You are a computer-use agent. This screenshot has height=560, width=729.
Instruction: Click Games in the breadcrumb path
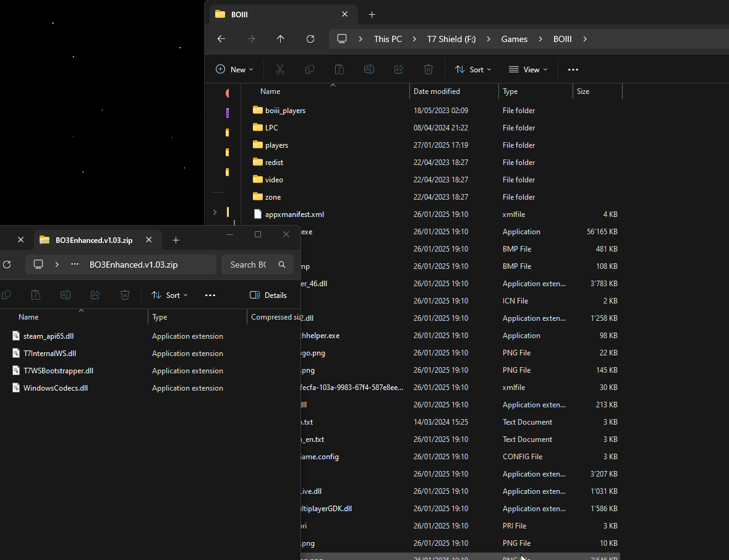tap(514, 39)
